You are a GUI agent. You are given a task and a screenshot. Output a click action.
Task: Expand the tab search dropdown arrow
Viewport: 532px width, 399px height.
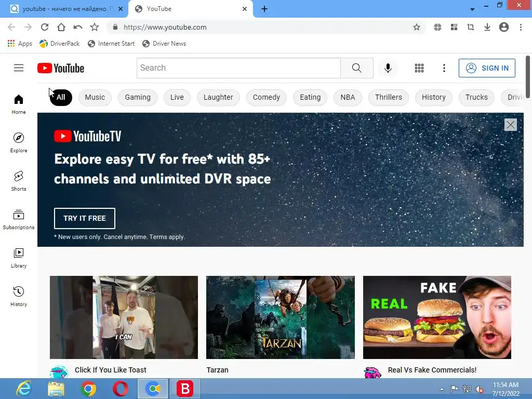pyautogui.click(x=472, y=9)
